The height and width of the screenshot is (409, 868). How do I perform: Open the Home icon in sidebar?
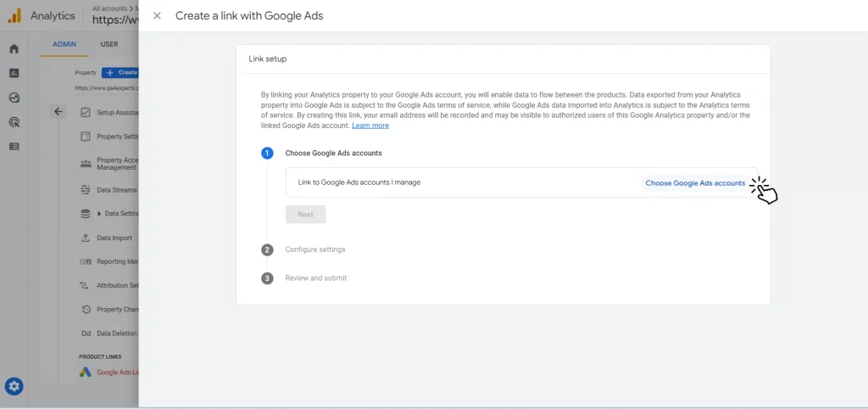click(14, 48)
